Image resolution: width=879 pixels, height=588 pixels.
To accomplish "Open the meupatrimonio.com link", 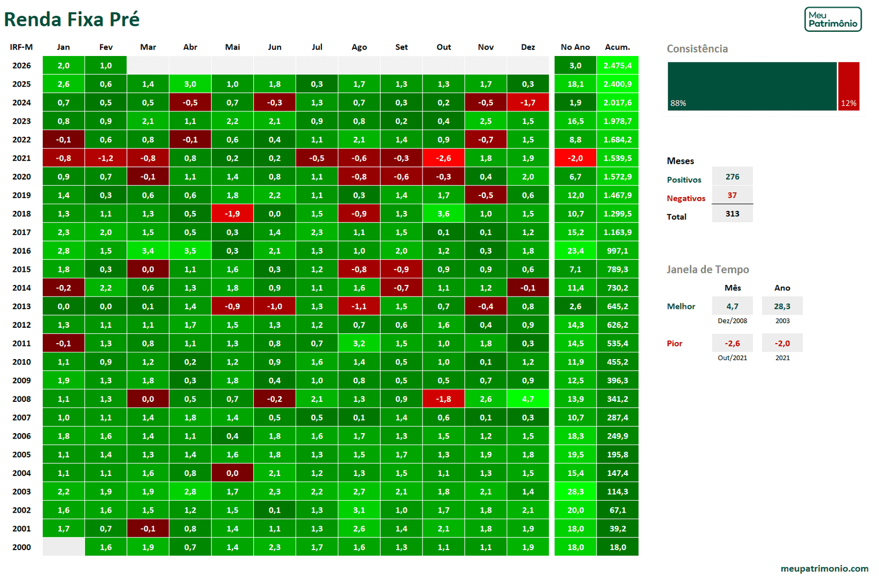I will [824, 568].
